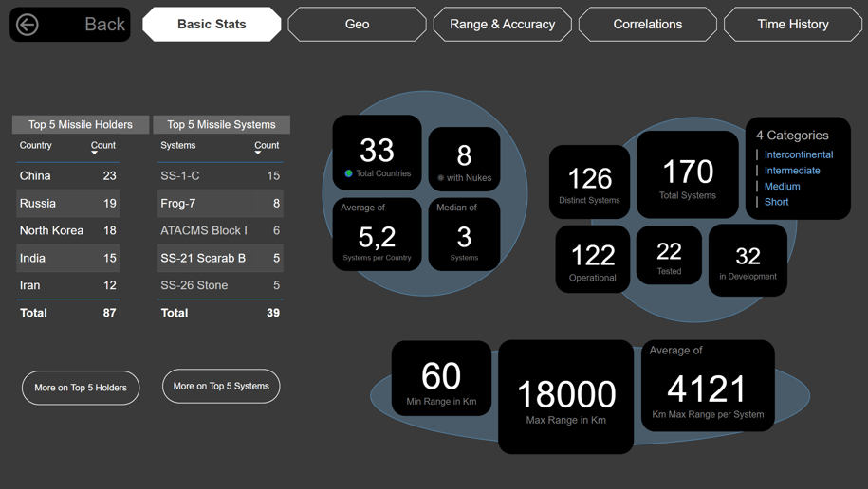Click the 122 Operational card
The width and height of the screenshot is (868, 489).
[x=593, y=259]
